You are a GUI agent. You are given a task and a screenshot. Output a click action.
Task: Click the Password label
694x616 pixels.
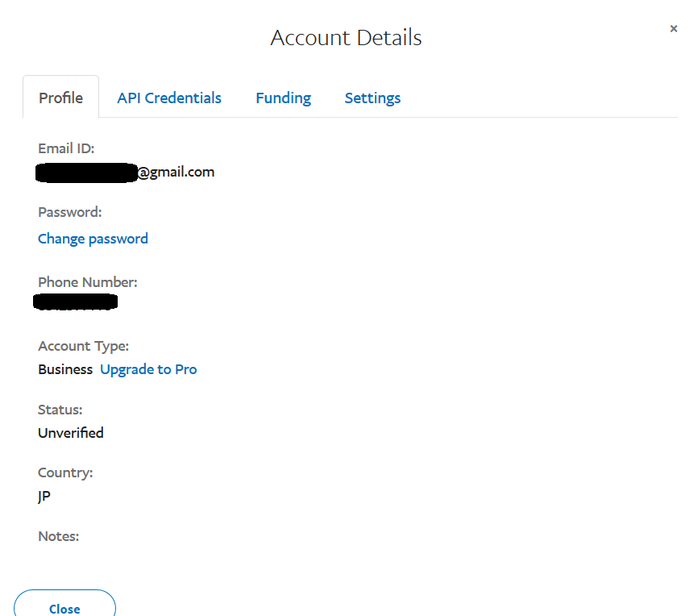(x=70, y=212)
